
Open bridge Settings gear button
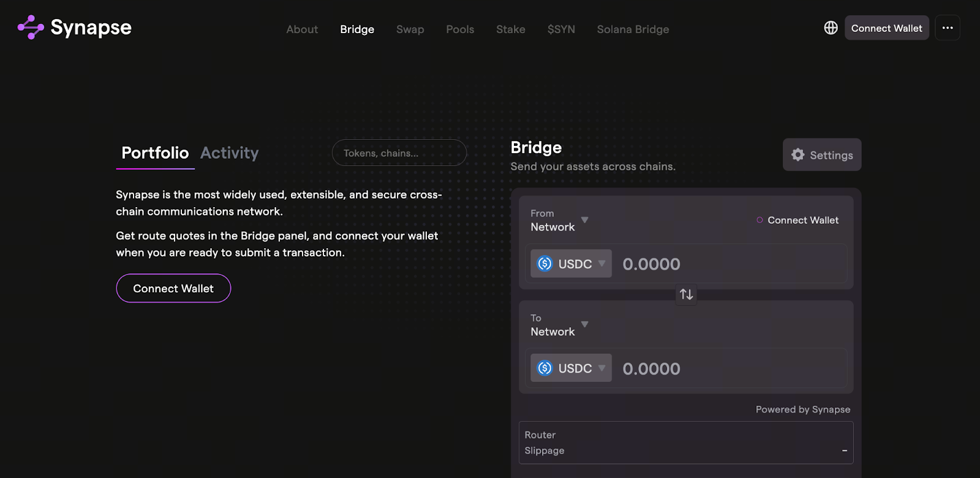click(821, 155)
